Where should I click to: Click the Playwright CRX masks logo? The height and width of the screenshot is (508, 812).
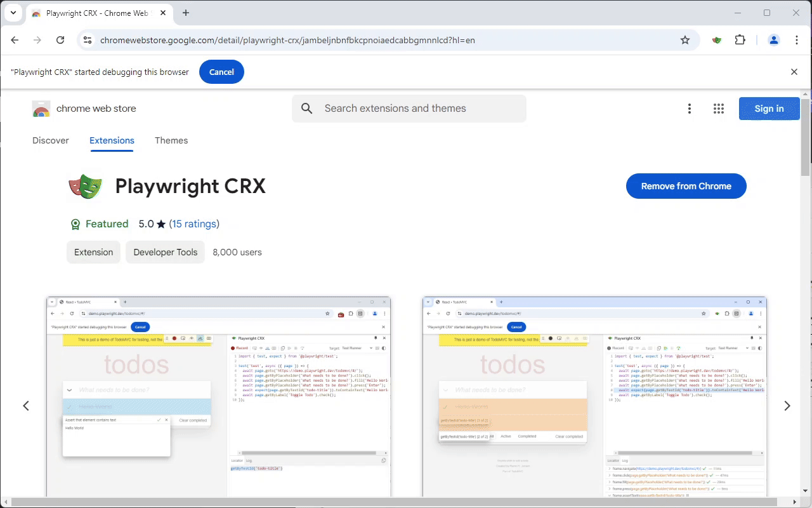(x=85, y=186)
